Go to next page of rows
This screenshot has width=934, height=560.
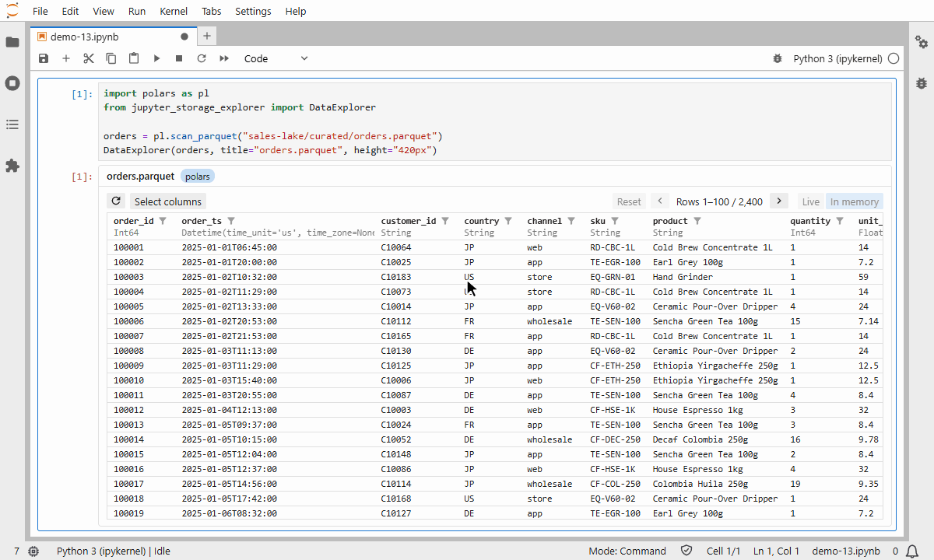pos(779,201)
